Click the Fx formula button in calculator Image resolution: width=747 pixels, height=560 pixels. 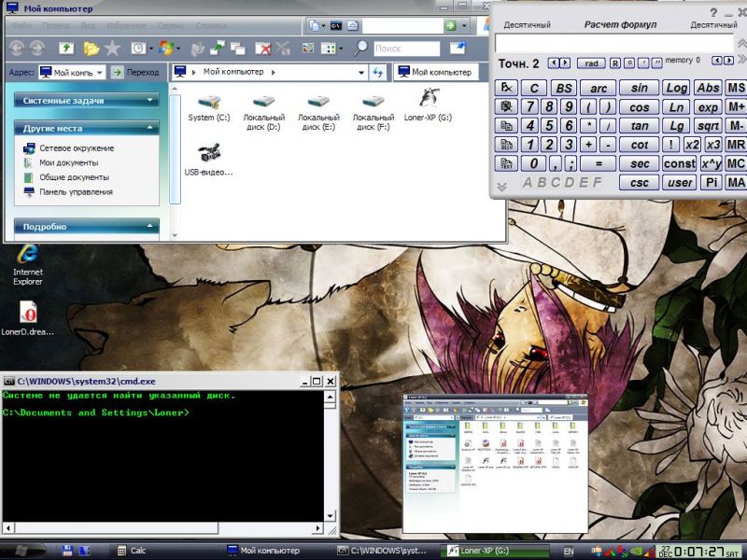[x=506, y=88]
